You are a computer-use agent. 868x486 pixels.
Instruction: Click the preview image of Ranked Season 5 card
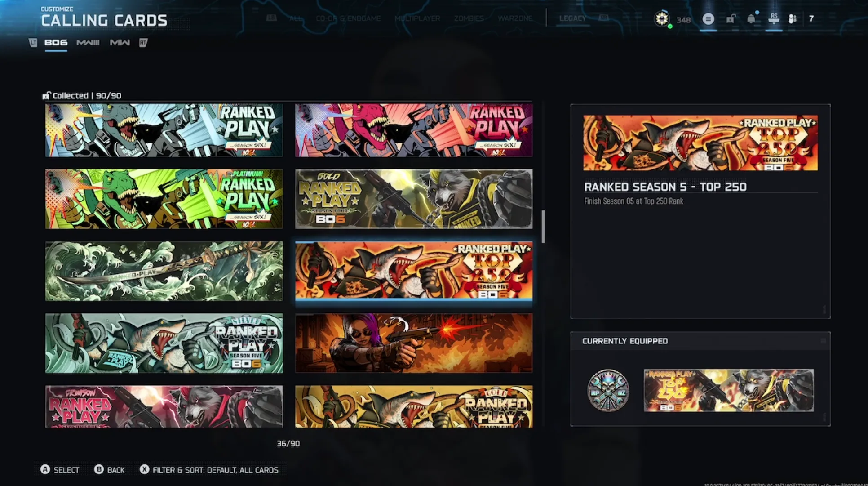(x=700, y=143)
